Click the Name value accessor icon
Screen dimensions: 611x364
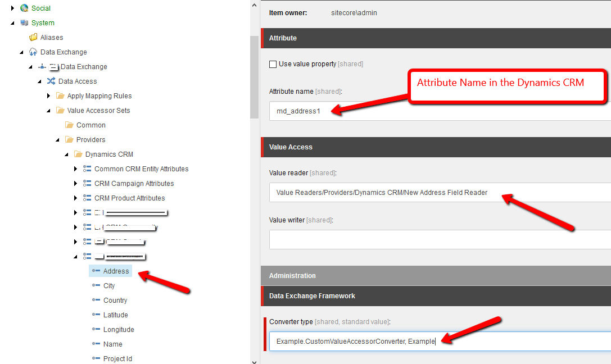coord(96,344)
